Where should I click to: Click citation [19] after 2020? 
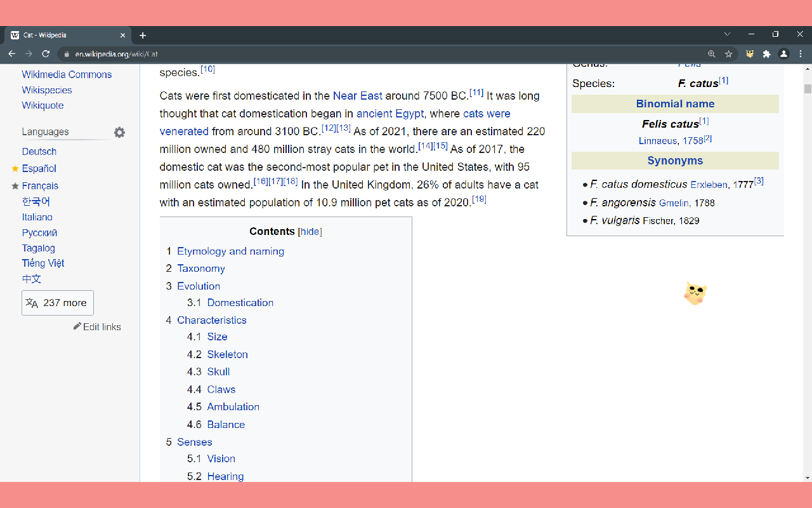[479, 199]
